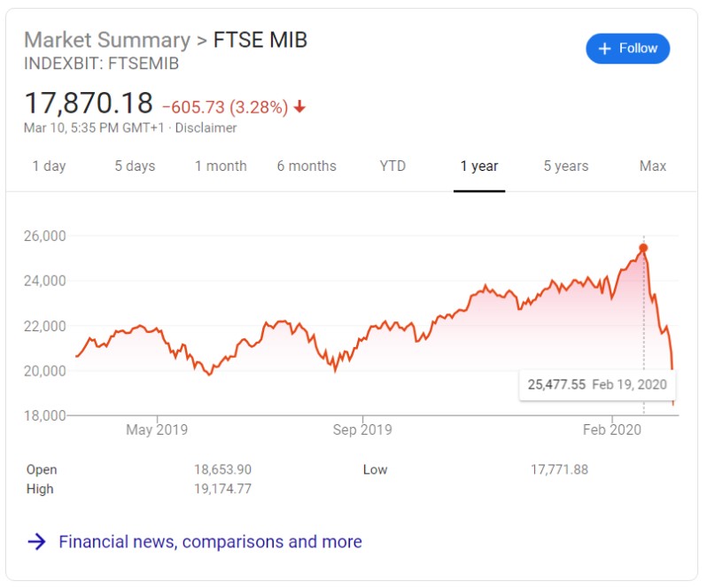Open Financial news, comparisons and more
Screen dimensions: 707x588
(210, 542)
